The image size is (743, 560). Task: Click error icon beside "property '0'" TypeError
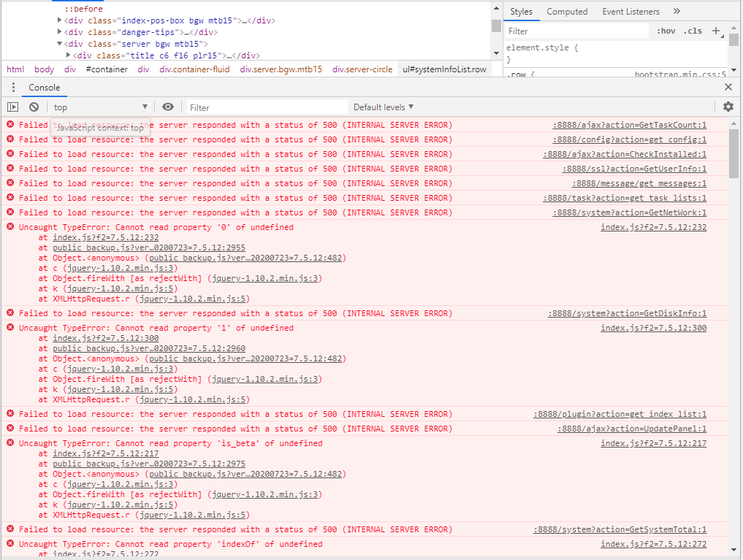10,227
